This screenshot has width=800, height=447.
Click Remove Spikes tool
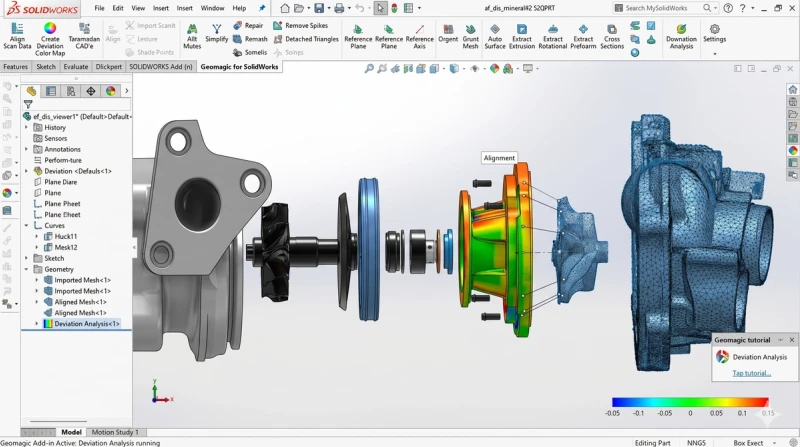click(x=301, y=26)
